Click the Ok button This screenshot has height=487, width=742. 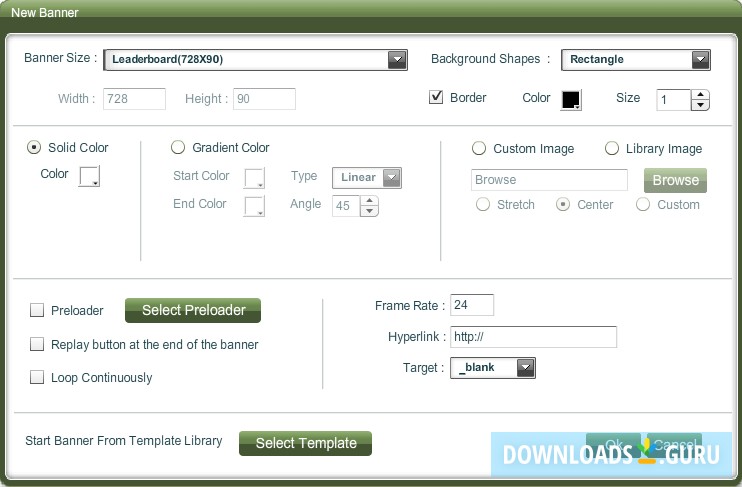click(613, 445)
